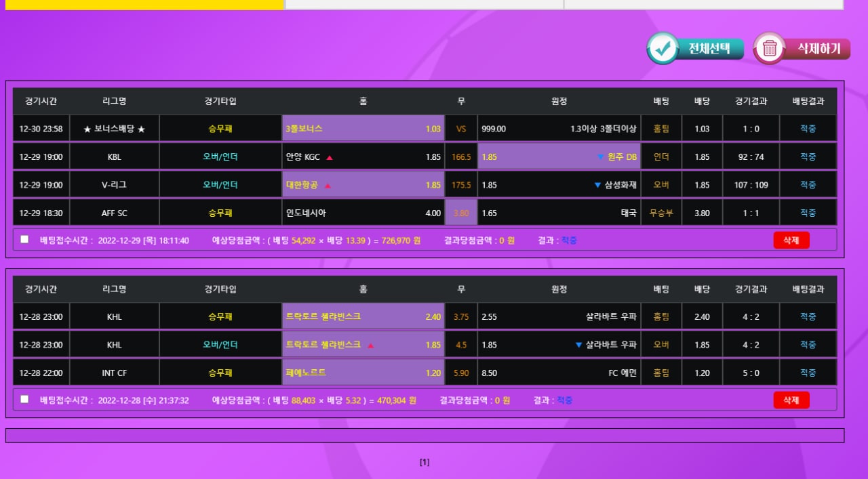Select the draw odds 3.80 cell
The image size is (868, 479).
[x=461, y=213]
